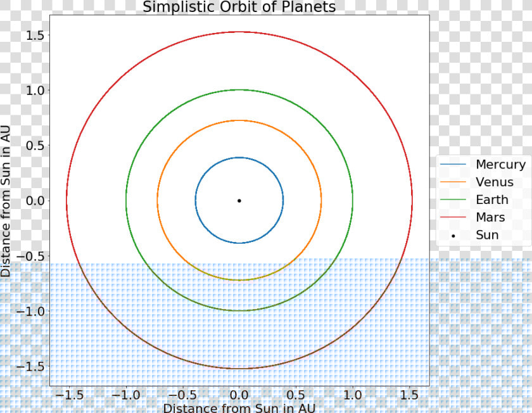This screenshot has height=413, width=532.
Task: Click the Earth legend label
Action: click(x=492, y=200)
